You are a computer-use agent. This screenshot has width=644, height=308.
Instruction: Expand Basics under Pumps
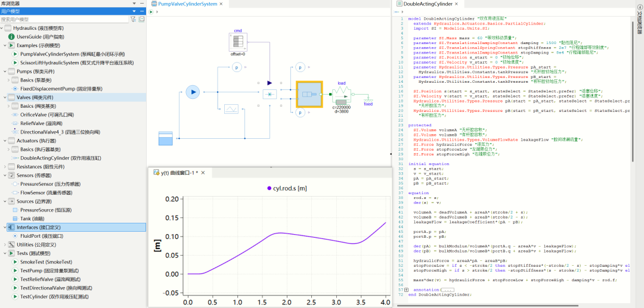pyautogui.click(x=8, y=80)
